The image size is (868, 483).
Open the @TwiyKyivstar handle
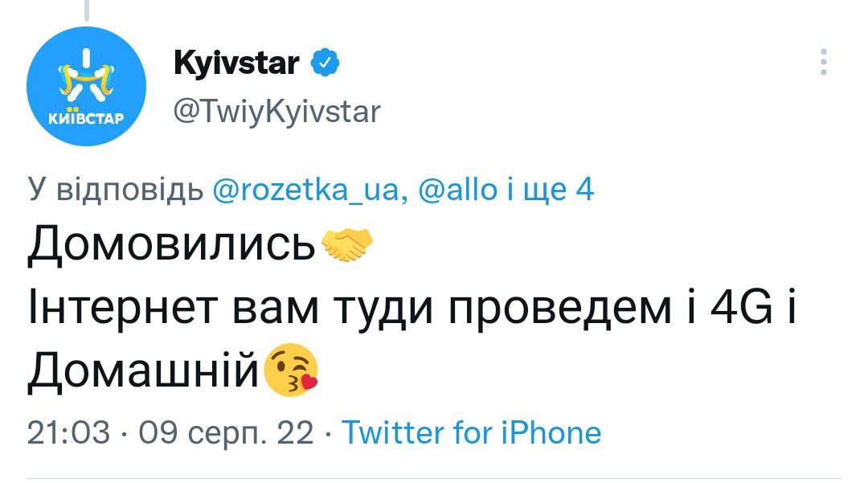277,111
